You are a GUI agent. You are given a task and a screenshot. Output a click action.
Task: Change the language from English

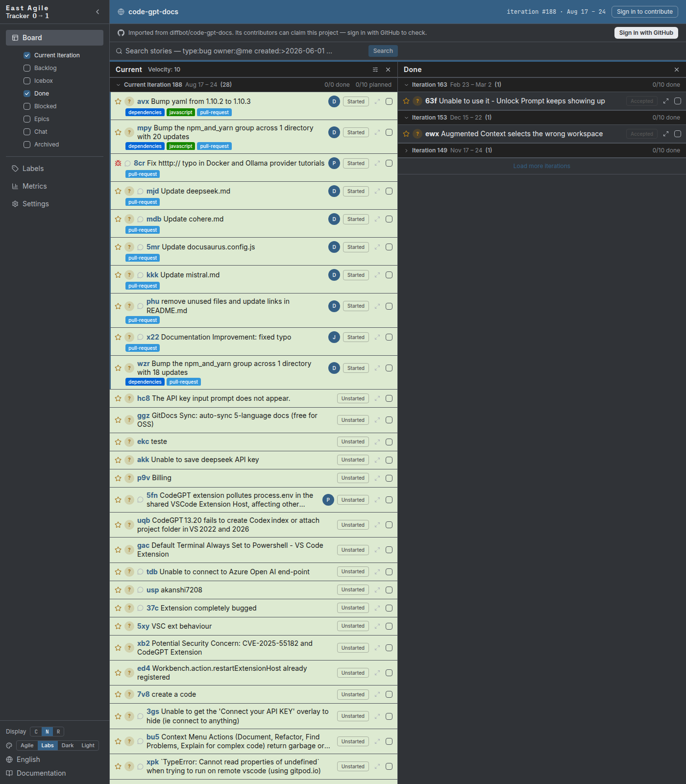[x=28, y=759]
